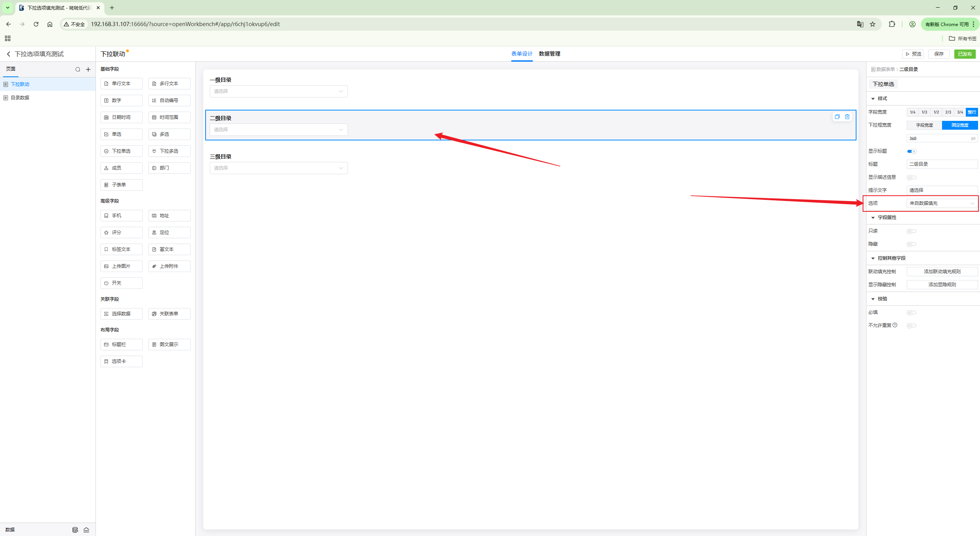Select the 上传图片 field component
The image size is (980, 536).
click(x=121, y=266)
